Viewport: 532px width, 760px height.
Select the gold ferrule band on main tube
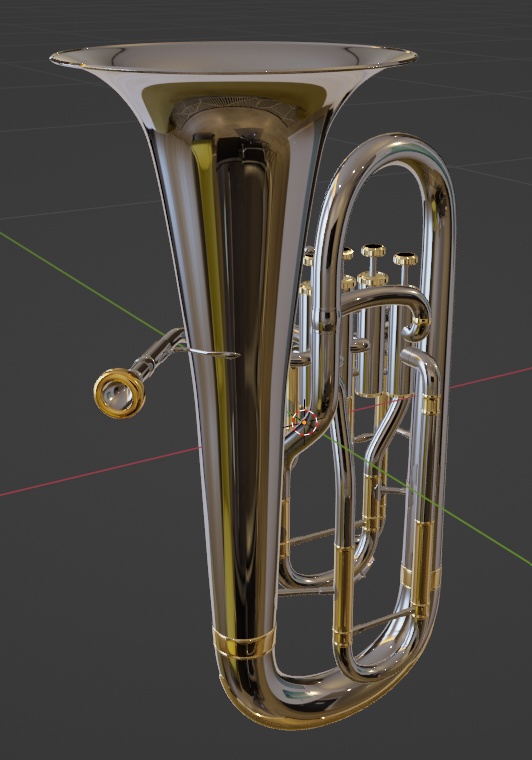pyautogui.click(x=244, y=642)
